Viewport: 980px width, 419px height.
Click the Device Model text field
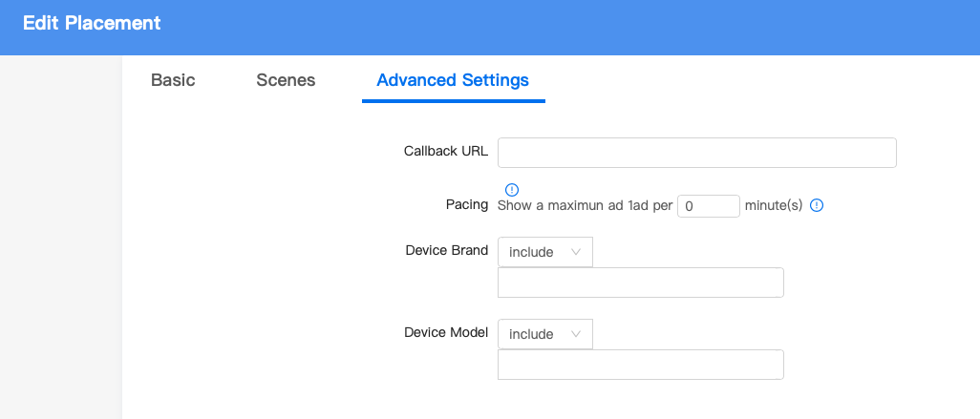(x=641, y=365)
